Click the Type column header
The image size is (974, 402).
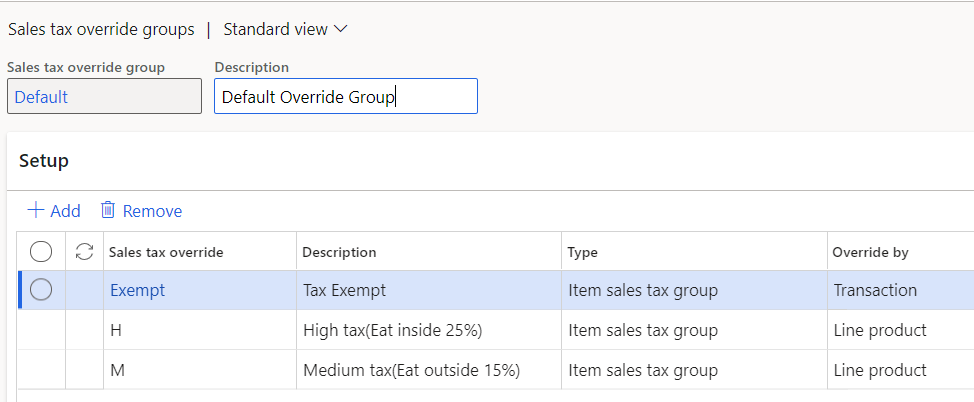pos(582,252)
